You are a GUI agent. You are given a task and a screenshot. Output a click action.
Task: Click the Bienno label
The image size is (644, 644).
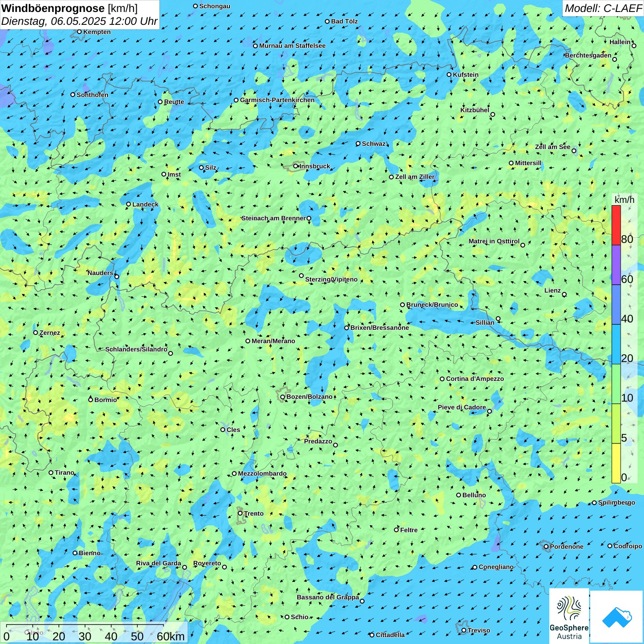point(89,553)
